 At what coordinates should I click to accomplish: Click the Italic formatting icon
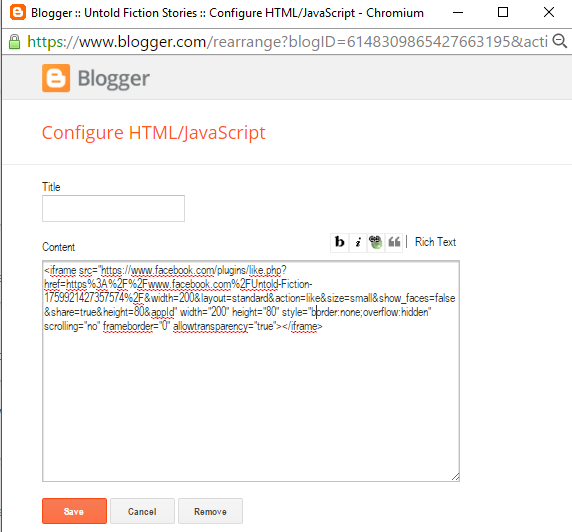coord(358,242)
